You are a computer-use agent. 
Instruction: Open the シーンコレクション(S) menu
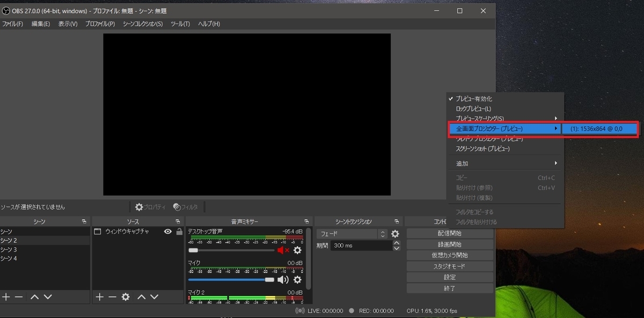pyautogui.click(x=143, y=24)
